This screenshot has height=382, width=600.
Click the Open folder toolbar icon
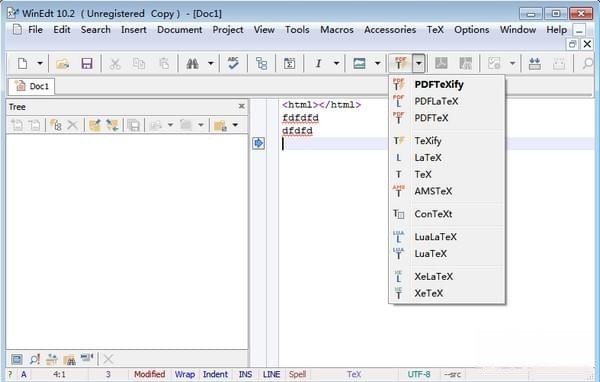tap(62, 63)
